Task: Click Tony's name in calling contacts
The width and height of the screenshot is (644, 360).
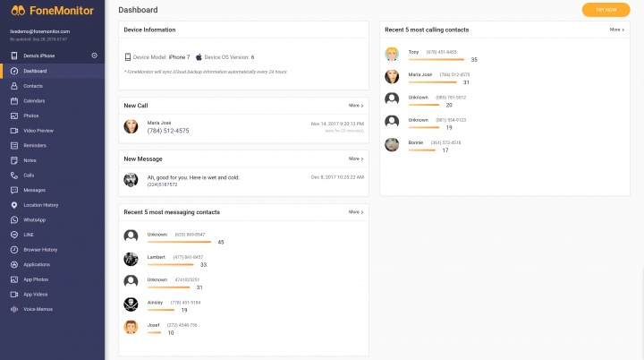Action: pos(413,52)
